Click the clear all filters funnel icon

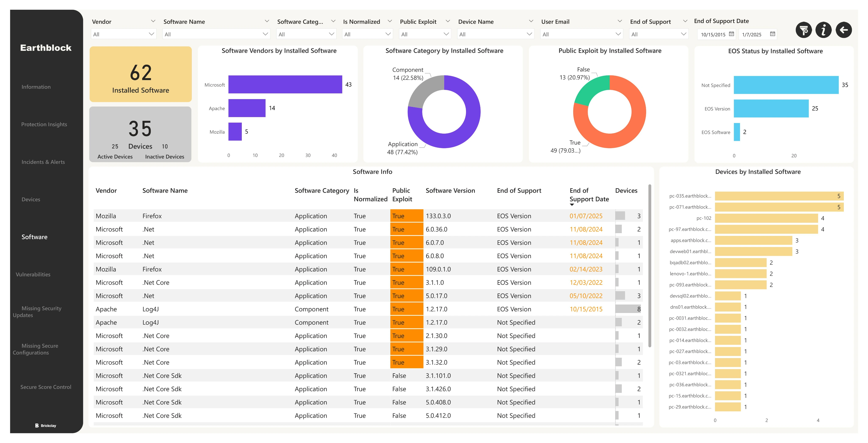[x=804, y=30]
